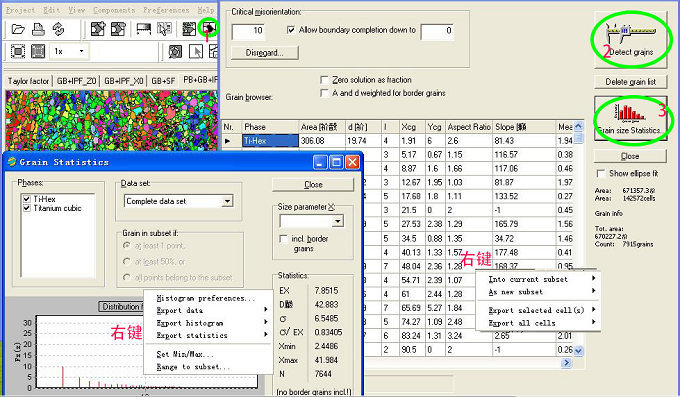Click the grain table scroll up arrow
680x397 pixels.
point(578,126)
